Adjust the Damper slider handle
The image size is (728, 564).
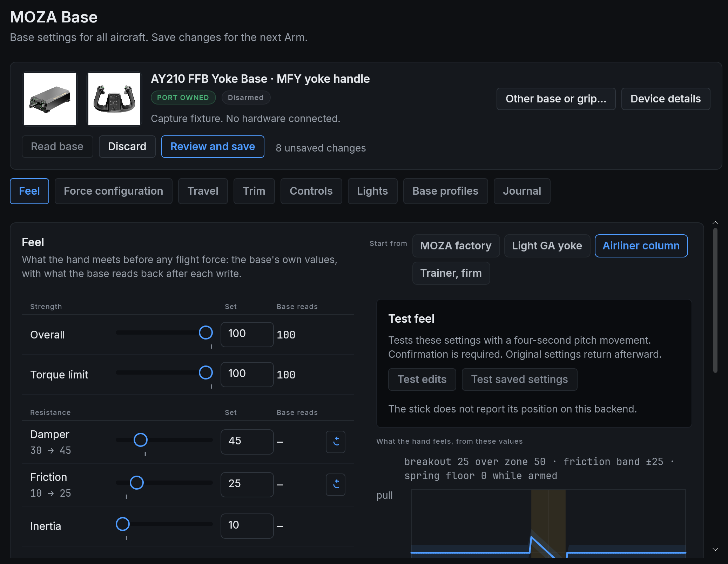tap(141, 440)
